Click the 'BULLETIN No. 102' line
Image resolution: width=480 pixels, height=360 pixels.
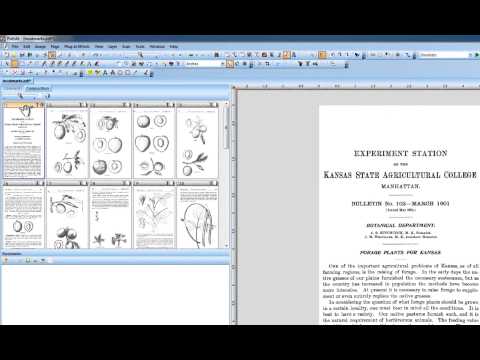click(x=400, y=204)
